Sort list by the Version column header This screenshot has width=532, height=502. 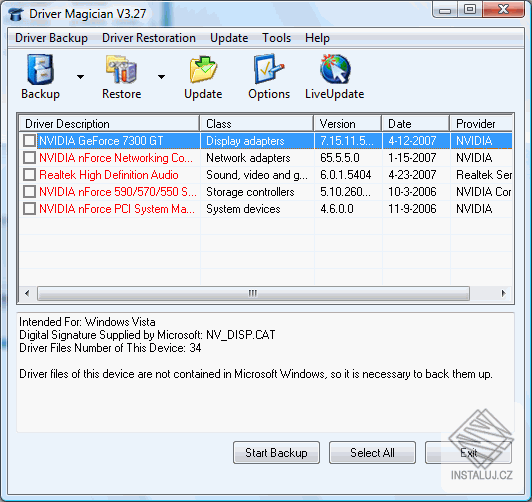[348, 124]
